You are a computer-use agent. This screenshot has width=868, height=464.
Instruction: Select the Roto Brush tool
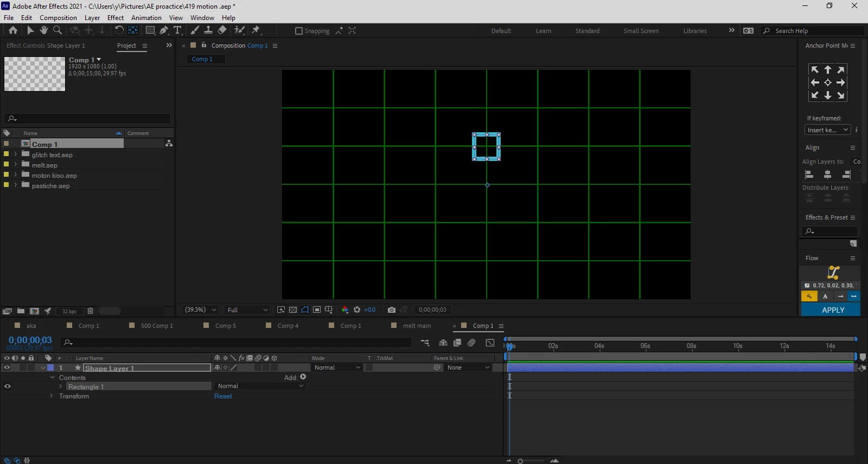click(239, 30)
